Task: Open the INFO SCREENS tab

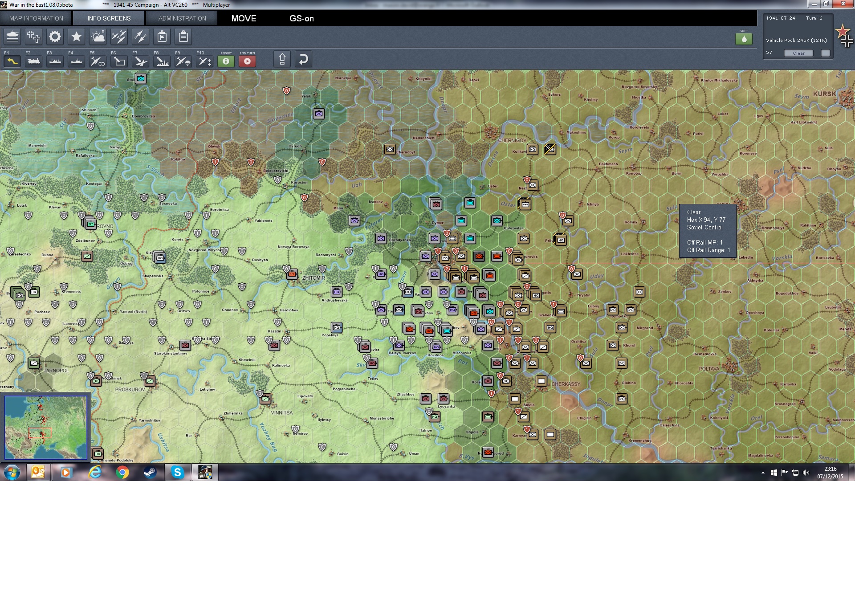Action: [x=109, y=18]
